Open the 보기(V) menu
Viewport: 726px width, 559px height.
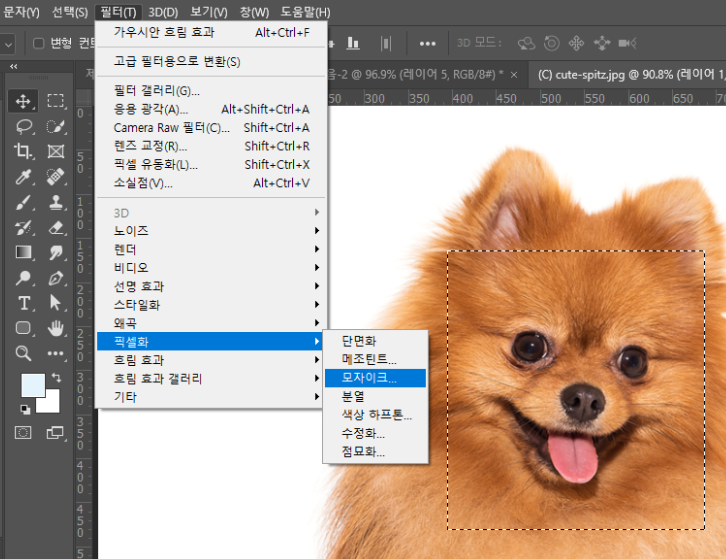click(209, 12)
